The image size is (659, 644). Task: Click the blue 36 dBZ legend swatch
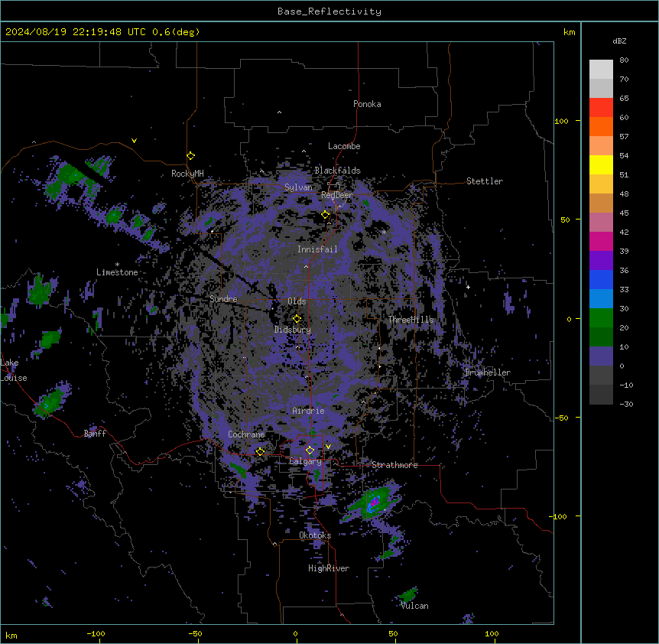pos(601,279)
